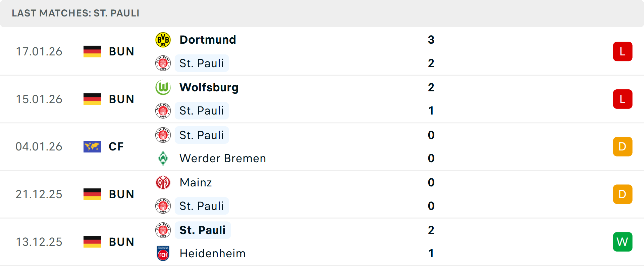Click the Last Matches: St. Pauli header
Image resolution: width=644 pixels, height=266 pixels.
[75, 13]
